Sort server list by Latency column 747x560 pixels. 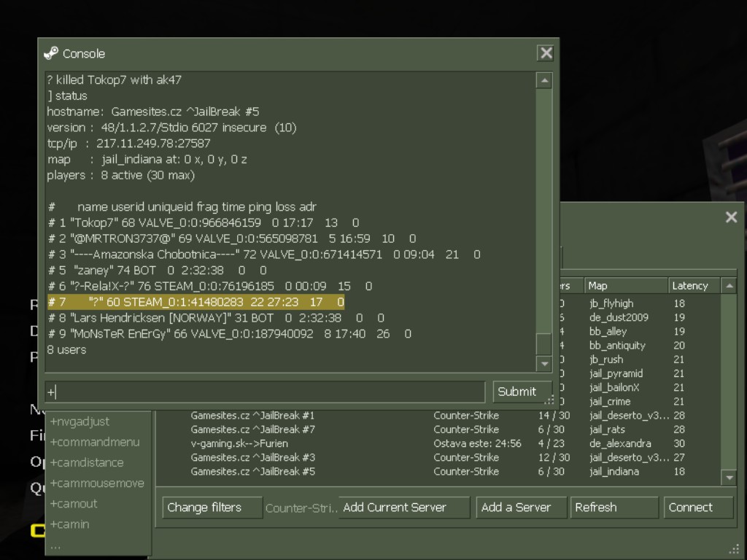694,286
